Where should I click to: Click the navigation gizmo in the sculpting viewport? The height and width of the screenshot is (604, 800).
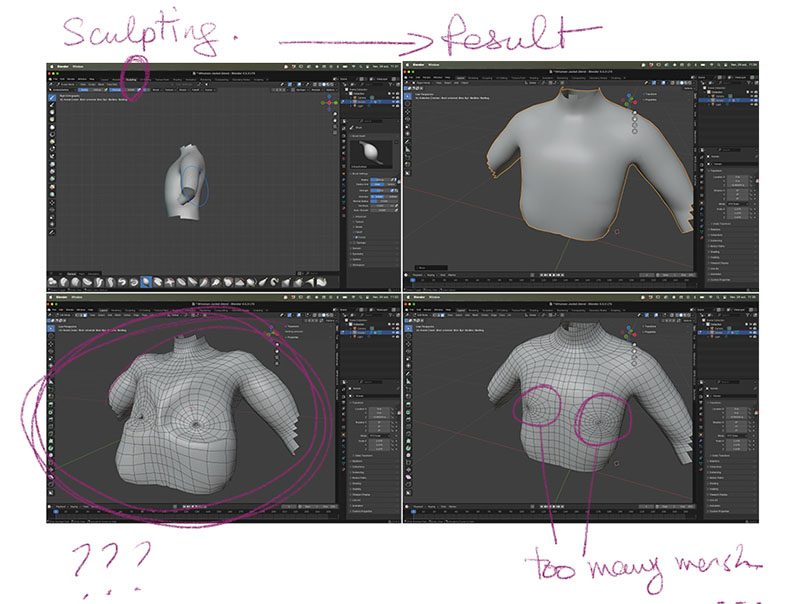pyautogui.click(x=329, y=102)
